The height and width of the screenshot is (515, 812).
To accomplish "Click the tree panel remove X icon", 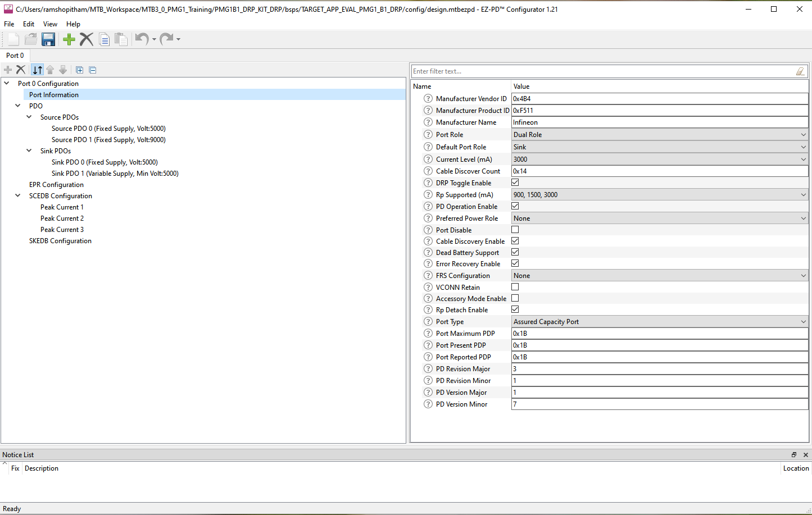I will pyautogui.click(x=21, y=70).
